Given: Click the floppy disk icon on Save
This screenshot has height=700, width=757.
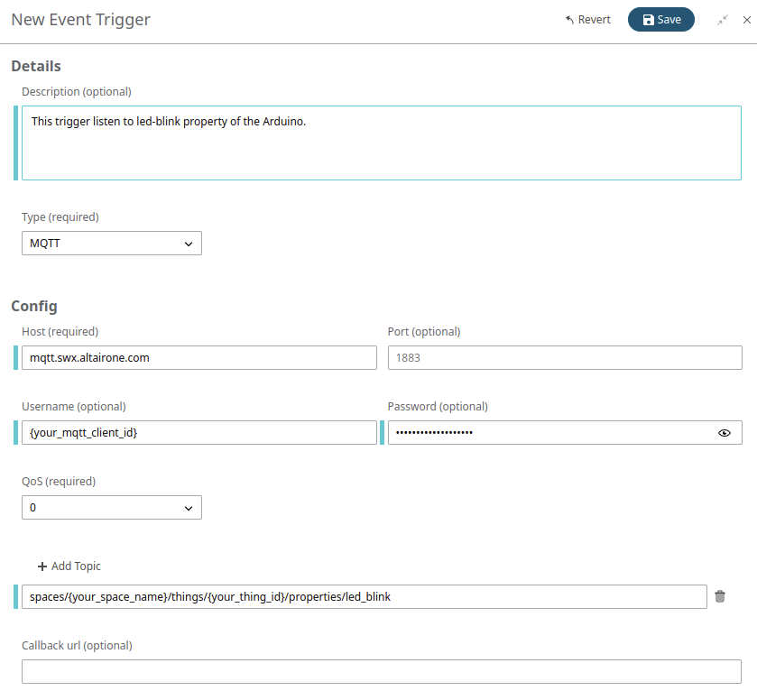Looking at the screenshot, I should tap(648, 20).
